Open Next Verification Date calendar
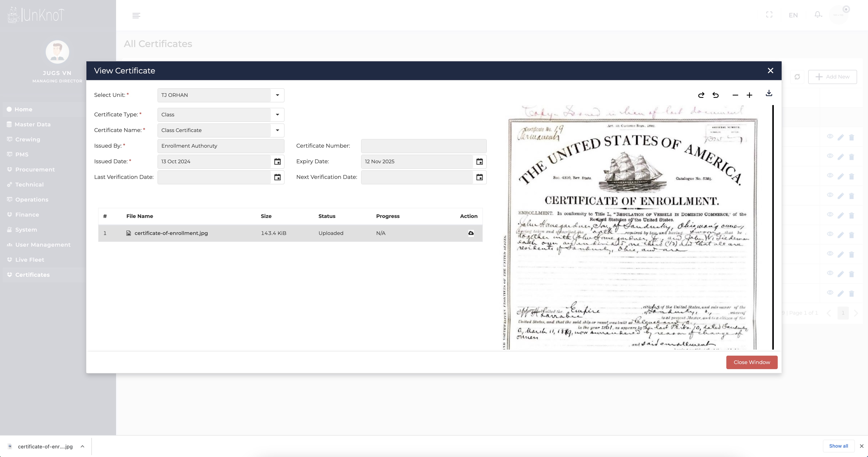The height and width of the screenshot is (457, 868). 479,177
